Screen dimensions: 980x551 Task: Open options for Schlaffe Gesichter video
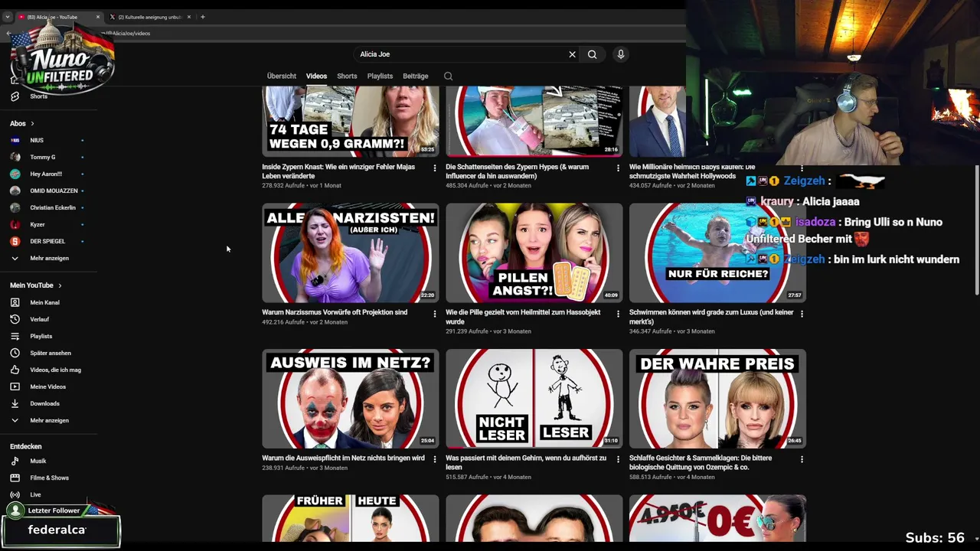click(x=802, y=459)
